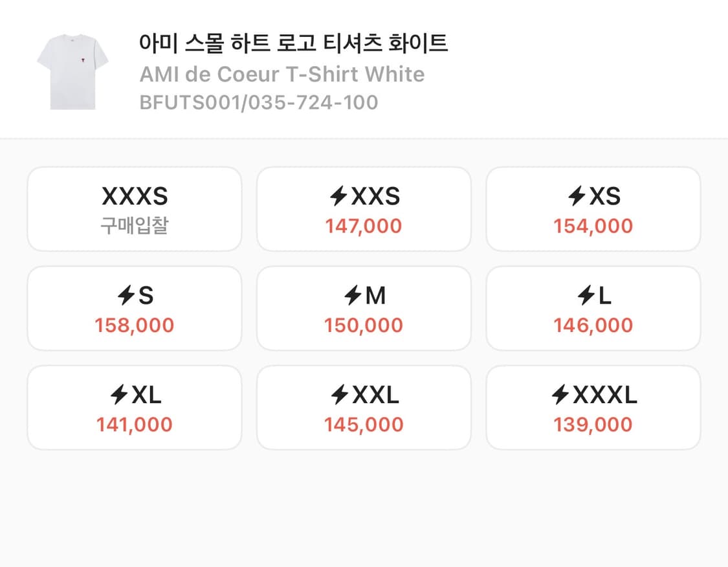The image size is (728, 567).
Task: Click the product name AMI de Coeur T-Shirt
Action: [x=281, y=74]
